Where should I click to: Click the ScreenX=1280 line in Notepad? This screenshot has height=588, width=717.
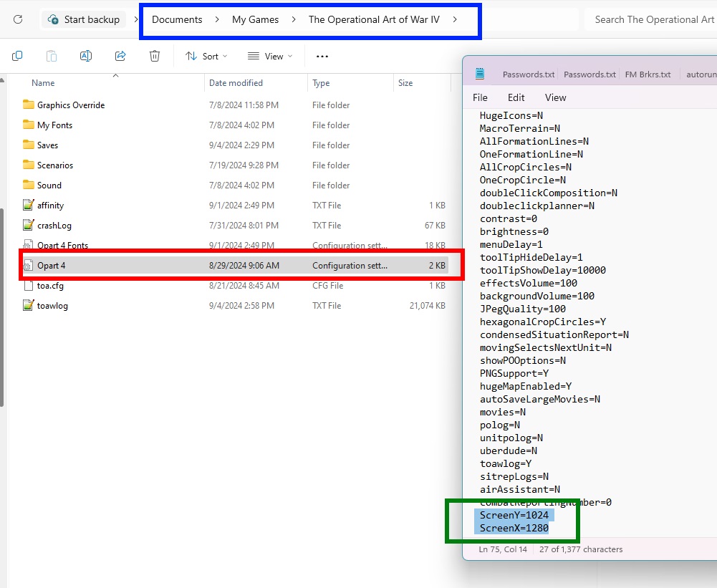point(514,528)
